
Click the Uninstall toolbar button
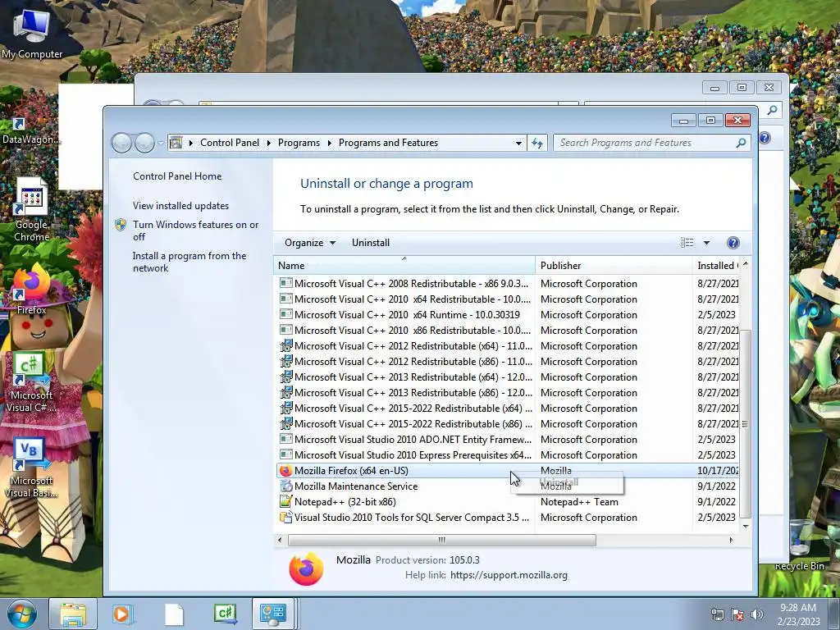coord(370,243)
